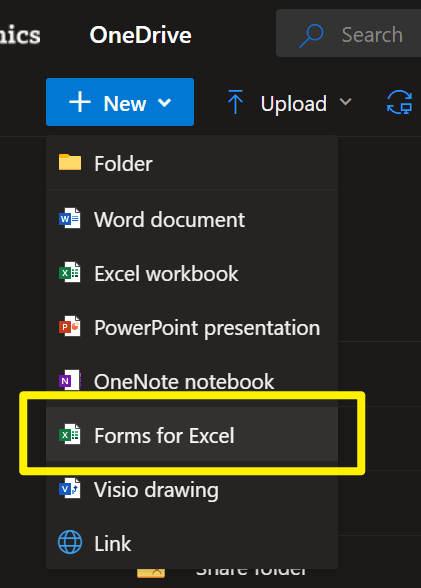Collapse the New dropdown chevron
Viewport: 421px width, 588px height.
(165, 102)
